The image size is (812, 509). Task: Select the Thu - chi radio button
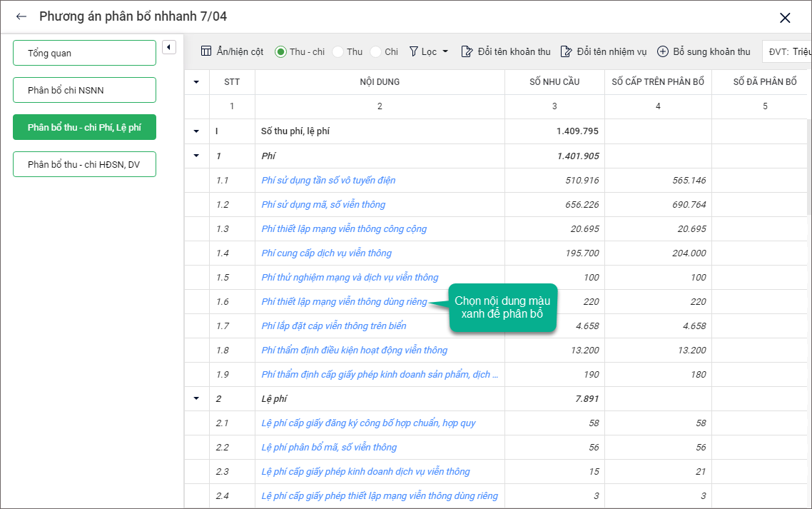click(x=280, y=51)
